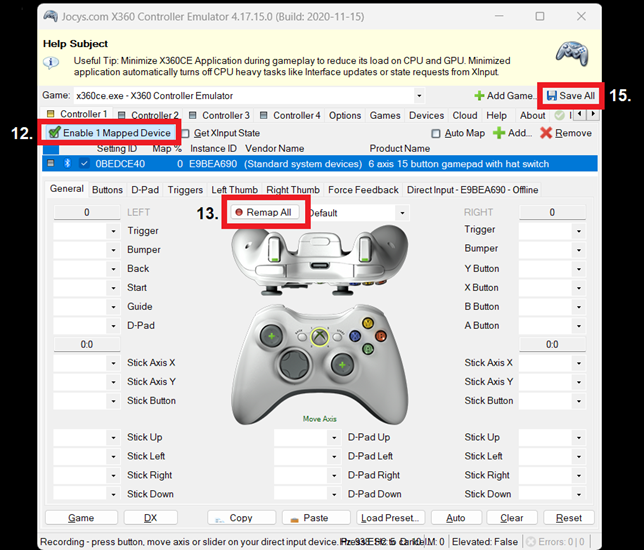This screenshot has height=550, width=644.
Task: Open the Game selection dropdown
Action: (x=419, y=96)
